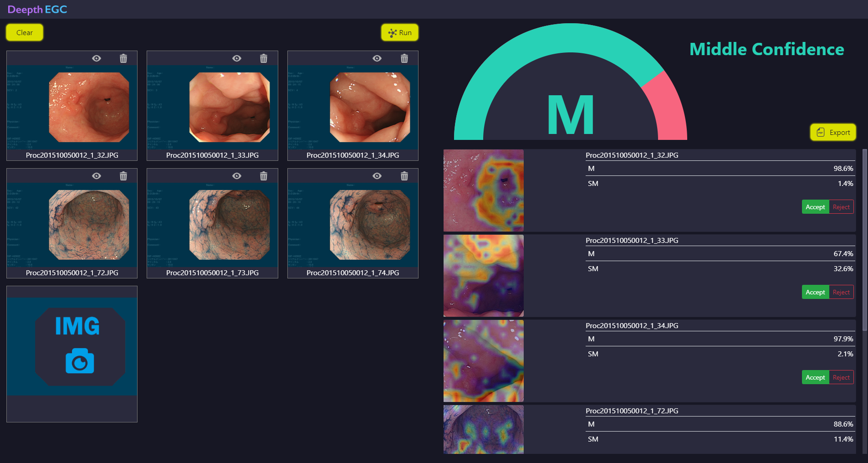The height and width of the screenshot is (463, 868).
Task: Remove Proc201510050012_1_73.JPG using its trash icon
Action: (264, 176)
